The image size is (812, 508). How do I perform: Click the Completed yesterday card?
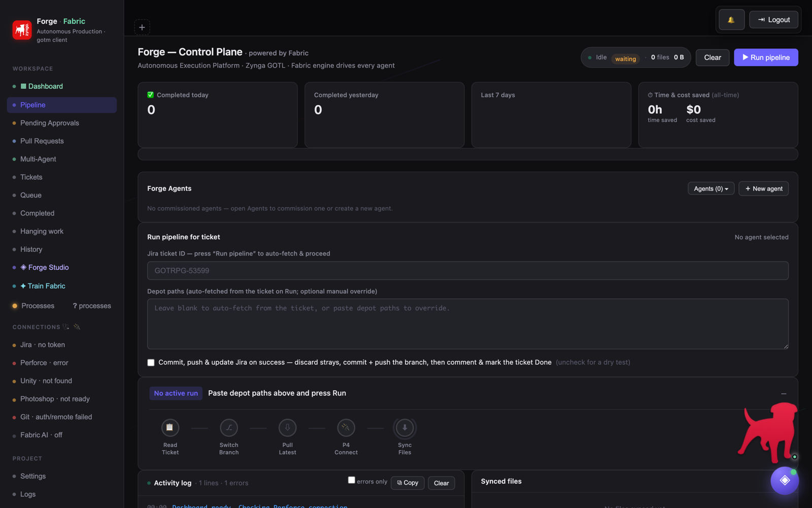(x=385, y=115)
